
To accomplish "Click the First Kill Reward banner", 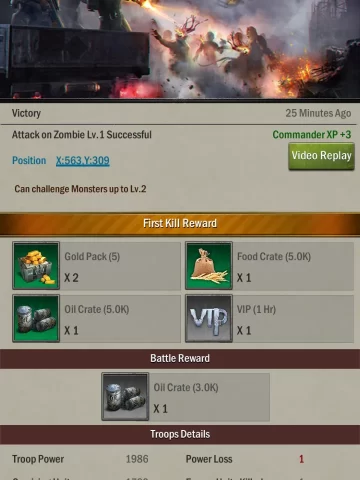I will tap(180, 223).
